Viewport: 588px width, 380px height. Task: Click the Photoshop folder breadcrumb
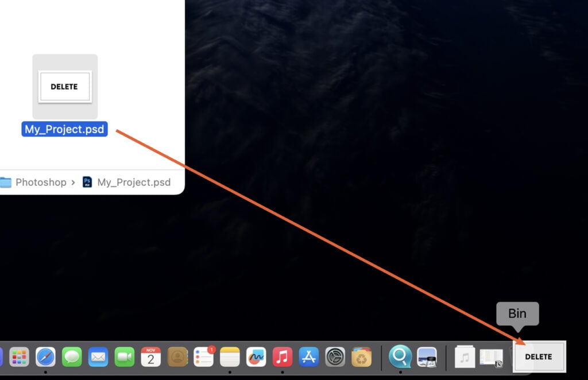click(x=40, y=183)
